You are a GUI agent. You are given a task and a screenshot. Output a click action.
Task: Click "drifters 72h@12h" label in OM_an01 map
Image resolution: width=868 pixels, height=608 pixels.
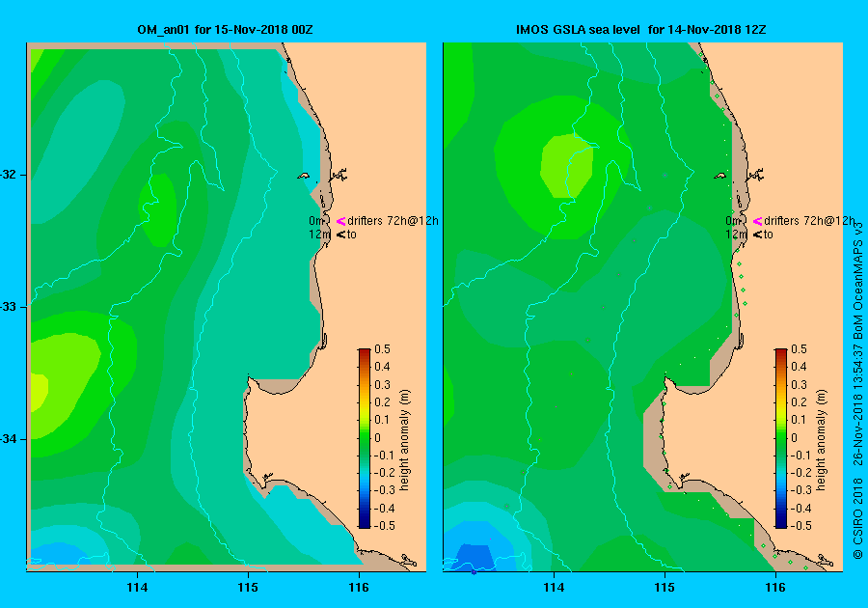pyautogui.click(x=393, y=221)
